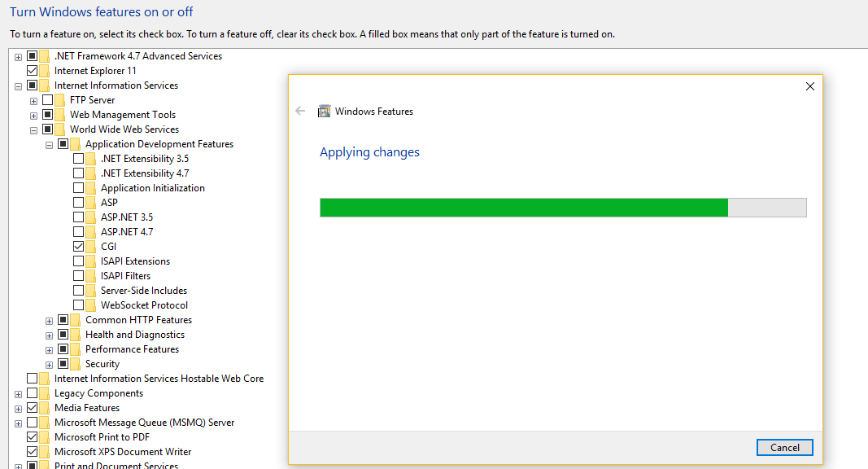
Task: Click the folder icon beside FTP Server
Action: [x=60, y=100]
